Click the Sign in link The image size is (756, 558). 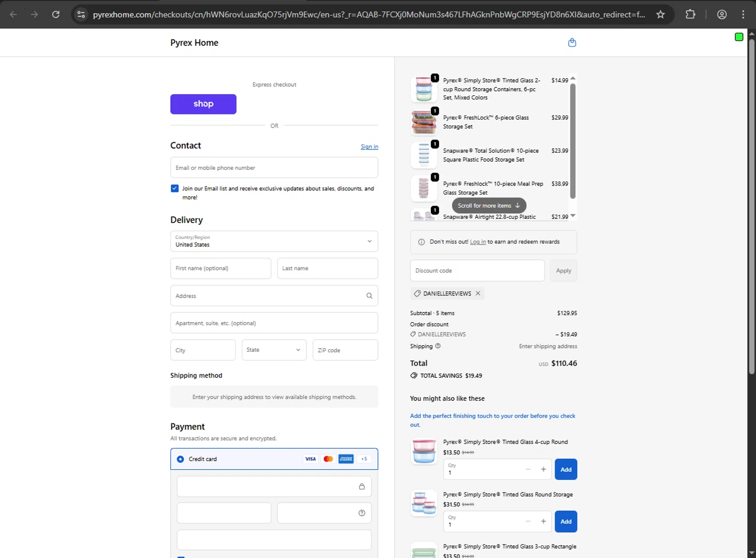(369, 147)
